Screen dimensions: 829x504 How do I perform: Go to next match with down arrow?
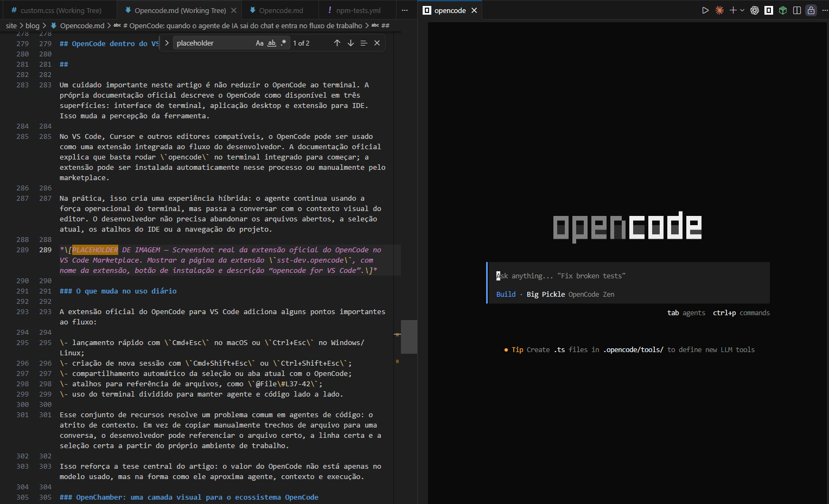click(x=350, y=43)
